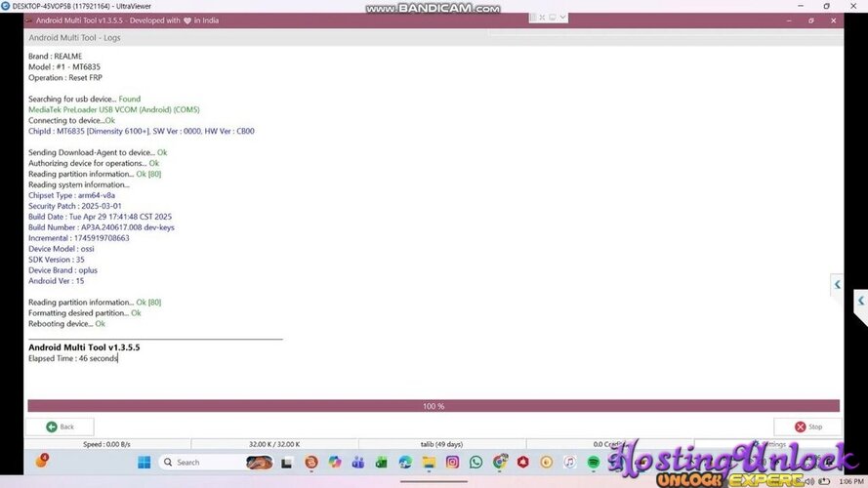Click the 'MediaTek PreLoader USB VCOM' log line
This screenshot has width=868, height=488.
114,109
